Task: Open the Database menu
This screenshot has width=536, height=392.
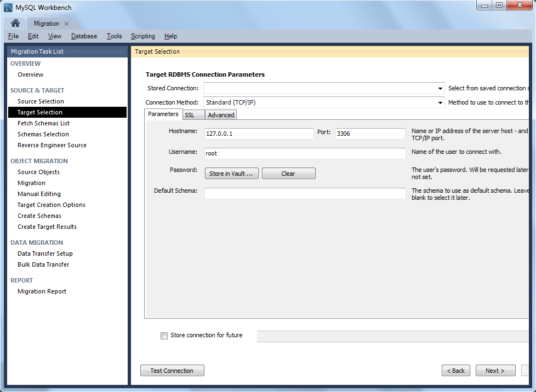Action: [84, 36]
